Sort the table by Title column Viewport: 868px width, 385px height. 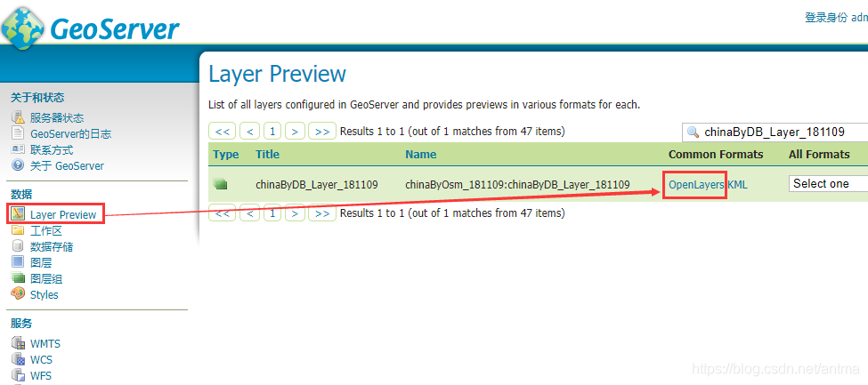click(267, 155)
